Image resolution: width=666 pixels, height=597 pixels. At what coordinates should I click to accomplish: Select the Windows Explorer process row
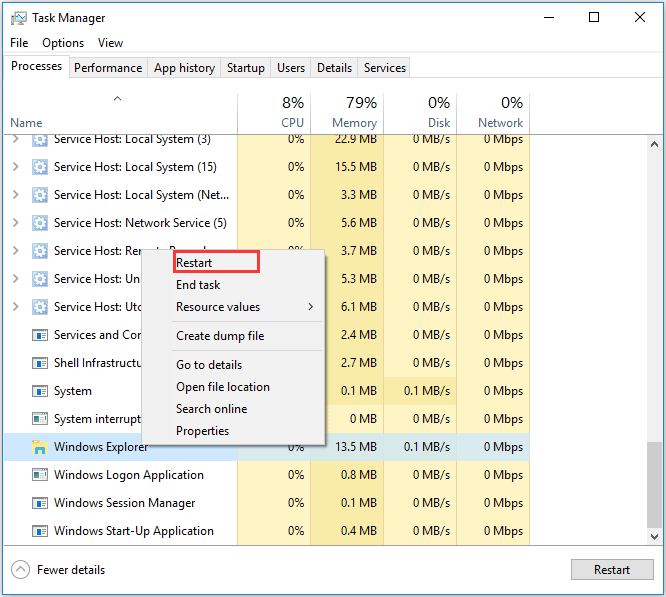pyautogui.click(x=267, y=447)
